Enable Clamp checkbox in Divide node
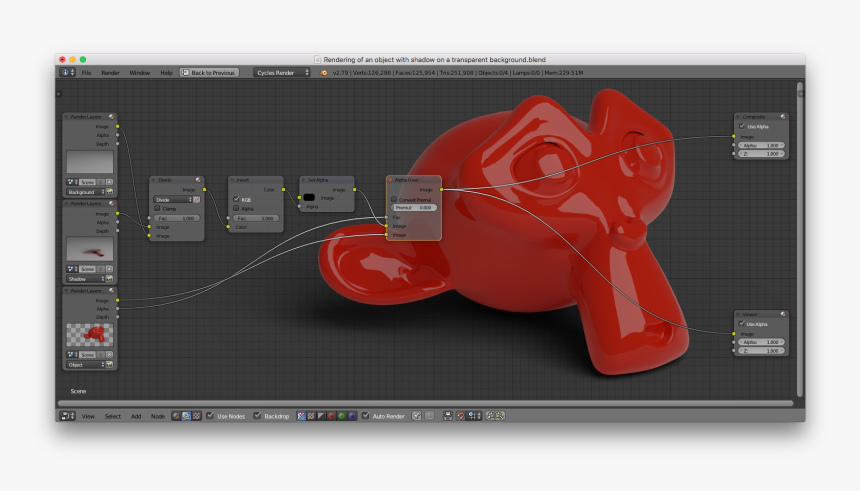Screen dimensions: 860x491 coord(157,208)
